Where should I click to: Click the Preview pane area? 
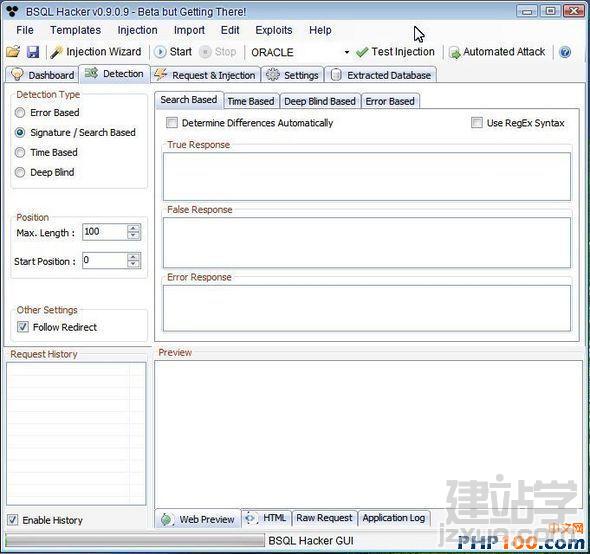(368, 434)
